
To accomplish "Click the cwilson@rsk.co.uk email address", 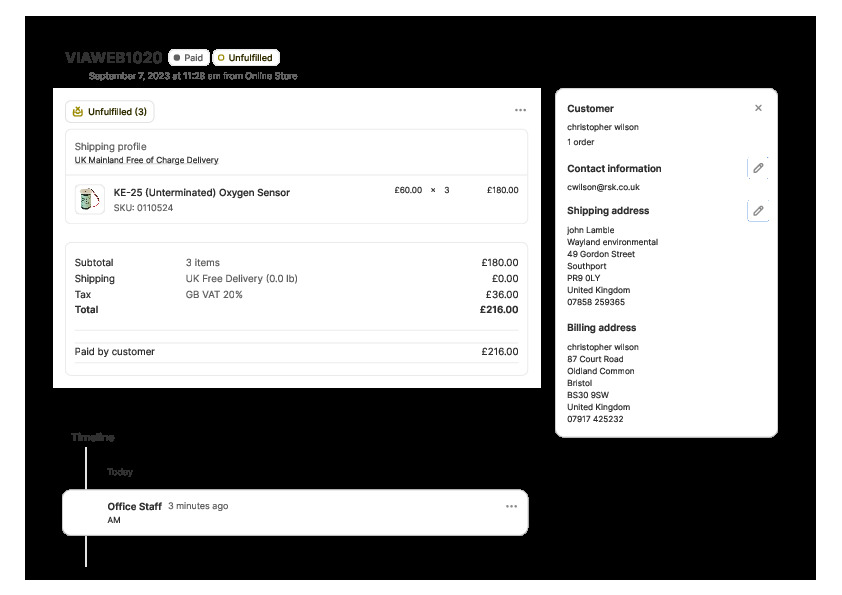I will point(603,187).
